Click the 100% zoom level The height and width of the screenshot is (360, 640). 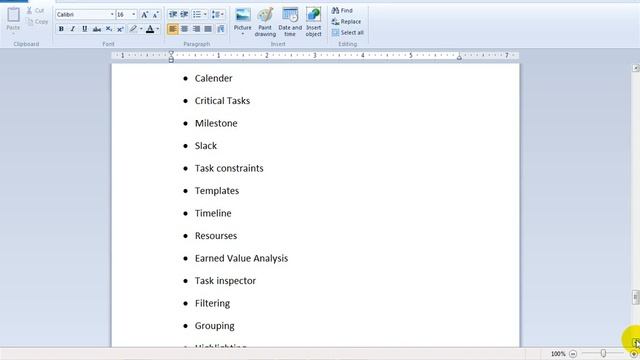[x=558, y=354]
